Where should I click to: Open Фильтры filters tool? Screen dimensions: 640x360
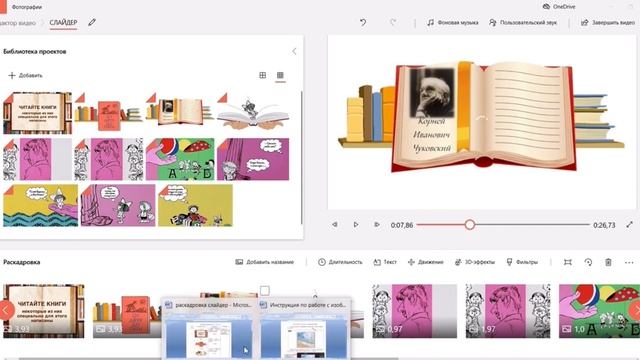pyautogui.click(x=522, y=262)
